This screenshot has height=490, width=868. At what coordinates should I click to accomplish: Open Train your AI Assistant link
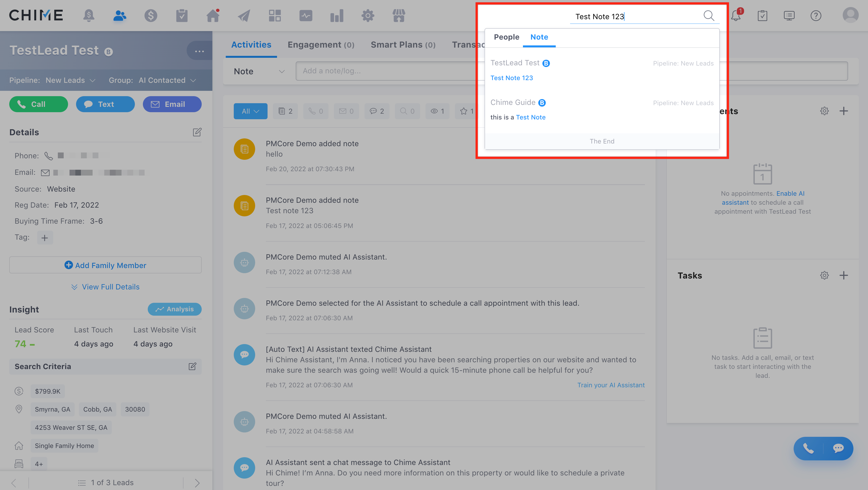[611, 385]
